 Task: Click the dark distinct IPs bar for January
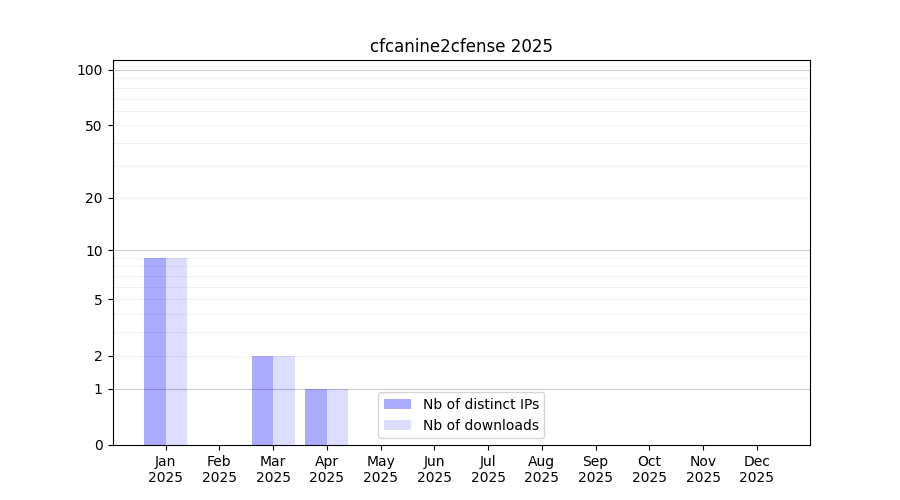click(155, 351)
